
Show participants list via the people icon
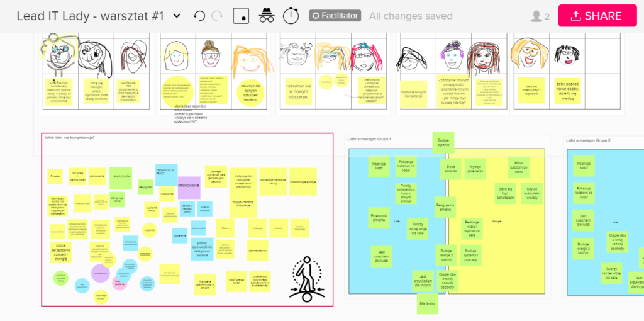pyautogui.click(x=540, y=16)
